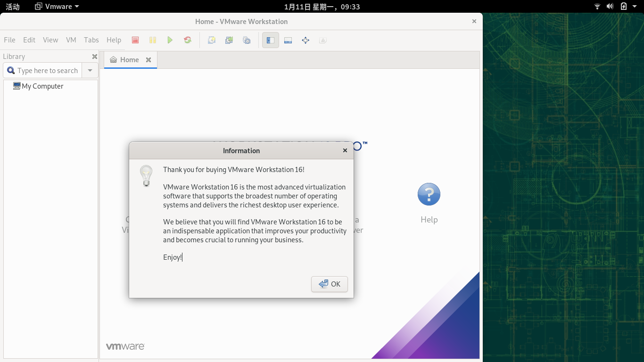Click the blue Help question mark icon
Screen dimensions: 644x362
pos(429,194)
